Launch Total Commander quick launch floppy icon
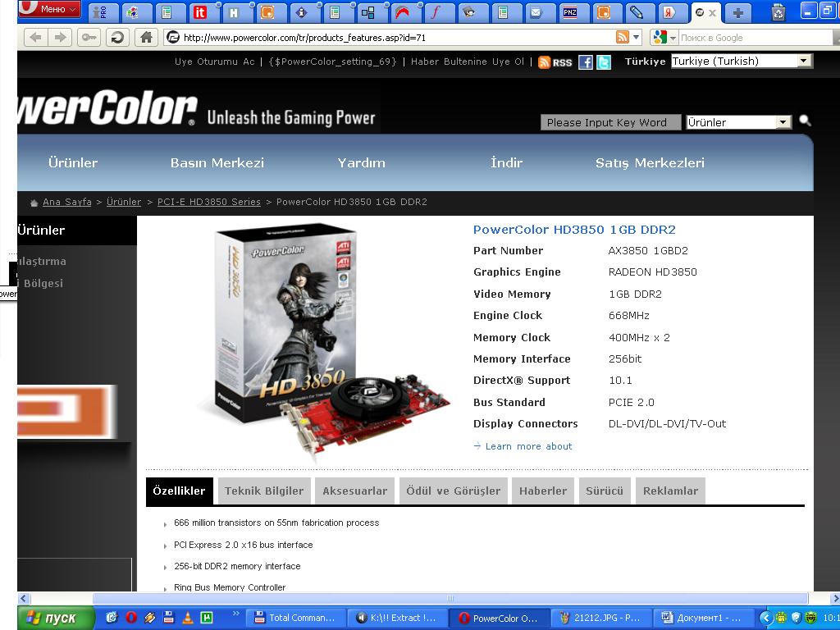This screenshot has width=840, height=630. pos(168,618)
